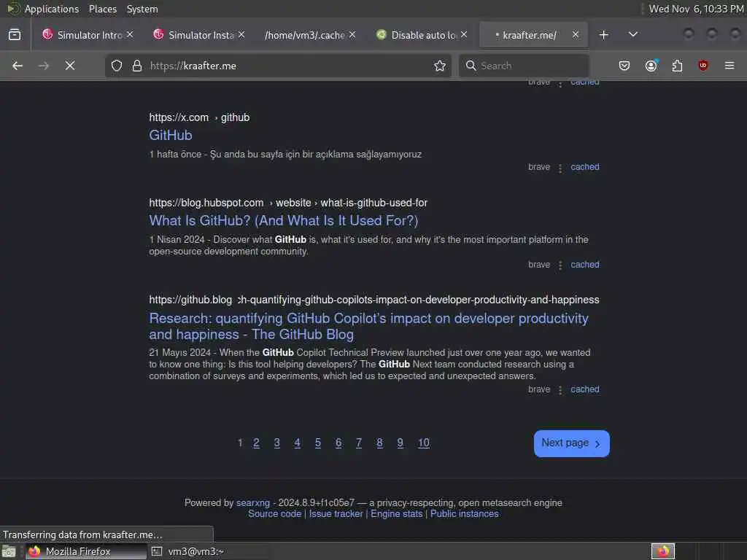Bookmark this page with the star
This screenshot has height=560, width=747.
coord(440,66)
